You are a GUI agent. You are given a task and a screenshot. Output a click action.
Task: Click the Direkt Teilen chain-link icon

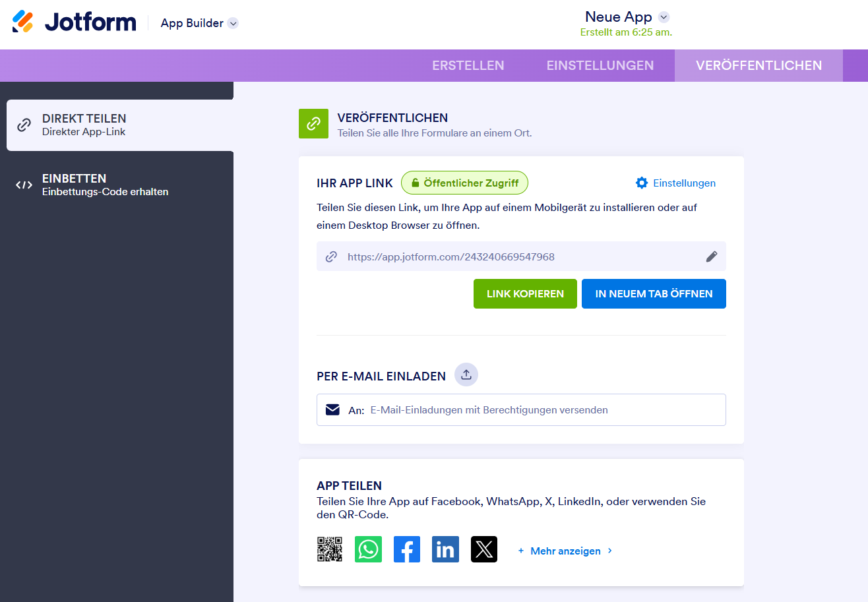[x=24, y=125]
